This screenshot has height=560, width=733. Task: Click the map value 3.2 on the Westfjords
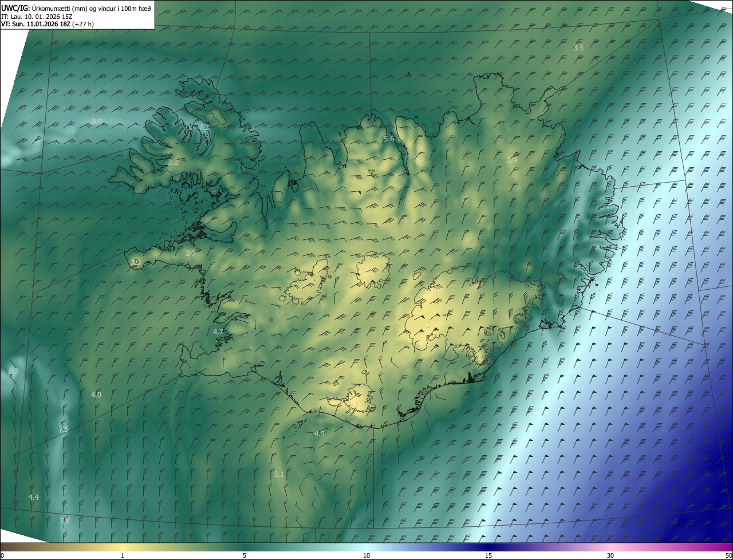coord(173,163)
